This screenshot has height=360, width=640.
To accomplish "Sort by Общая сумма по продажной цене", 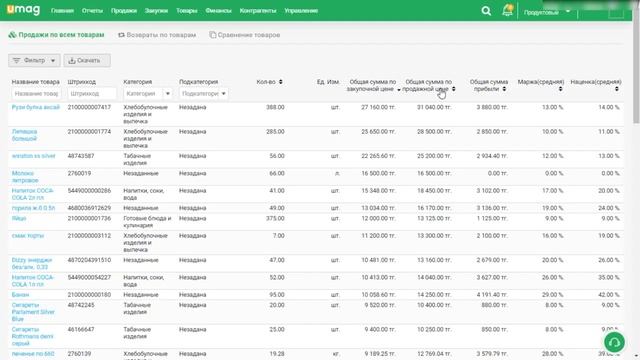I will tap(453, 89).
